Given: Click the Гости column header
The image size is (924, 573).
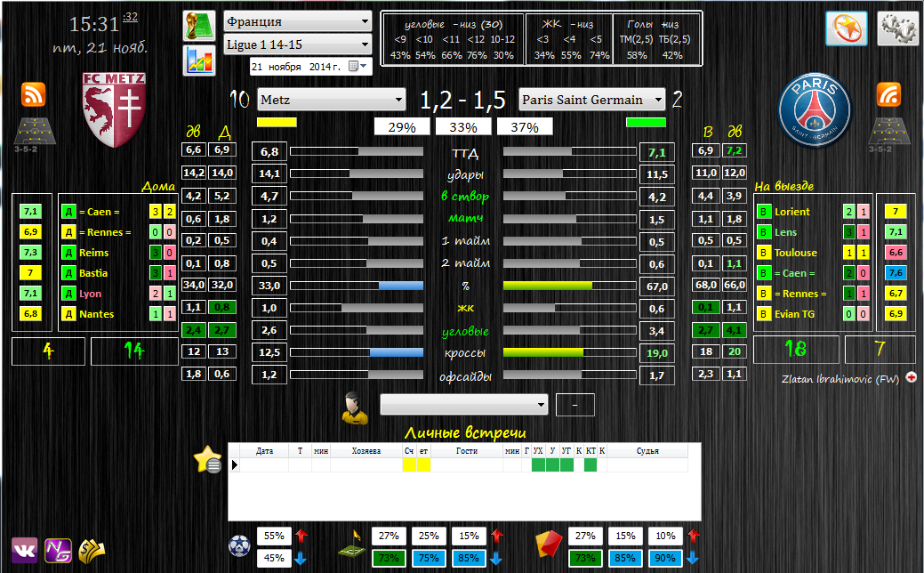Looking at the screenshot, I should [x=467, y=451].
